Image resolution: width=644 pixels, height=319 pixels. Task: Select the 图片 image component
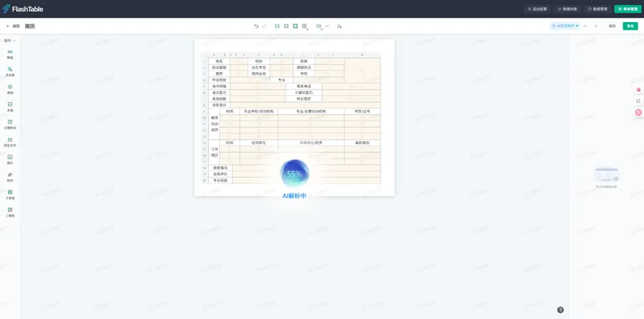point(10,159)
